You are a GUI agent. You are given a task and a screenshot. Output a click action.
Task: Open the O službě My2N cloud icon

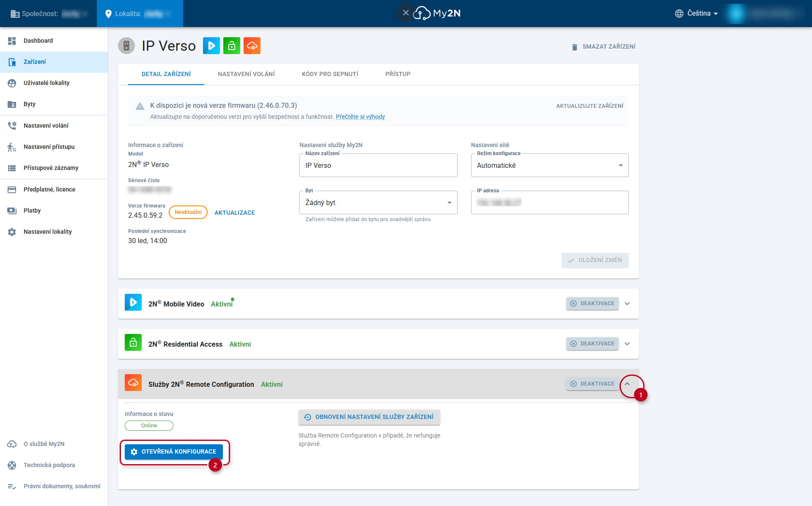(x=12, y=444)
